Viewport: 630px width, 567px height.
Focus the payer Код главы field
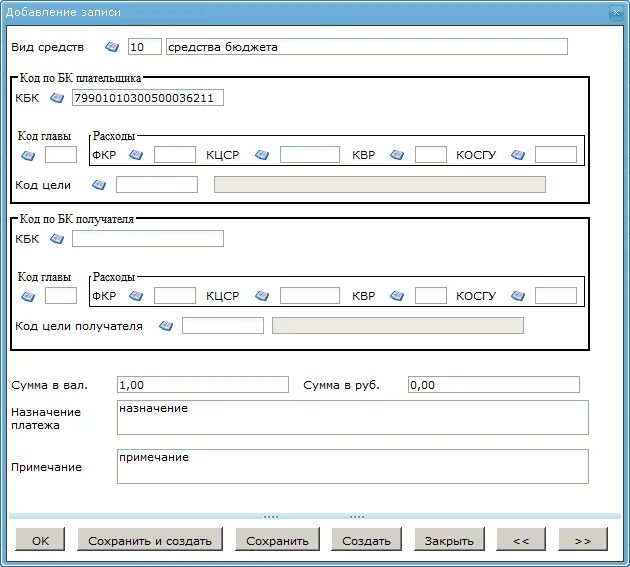point(61,154)
